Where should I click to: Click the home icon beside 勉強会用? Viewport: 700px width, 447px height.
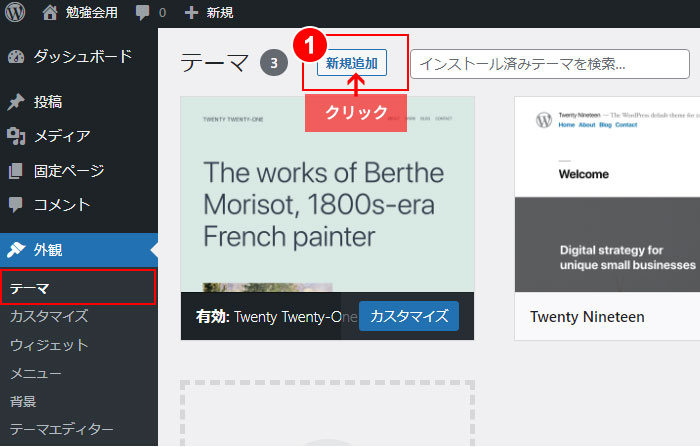[50, 13]
